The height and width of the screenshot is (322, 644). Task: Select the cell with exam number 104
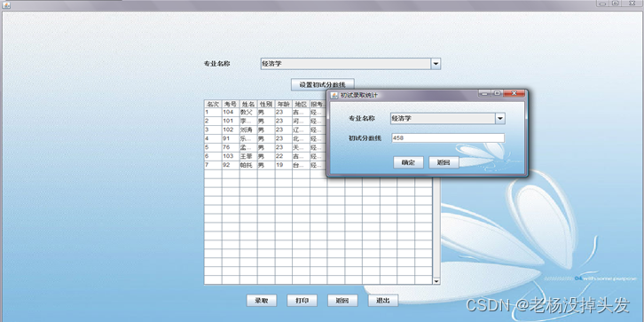(231, 112)
